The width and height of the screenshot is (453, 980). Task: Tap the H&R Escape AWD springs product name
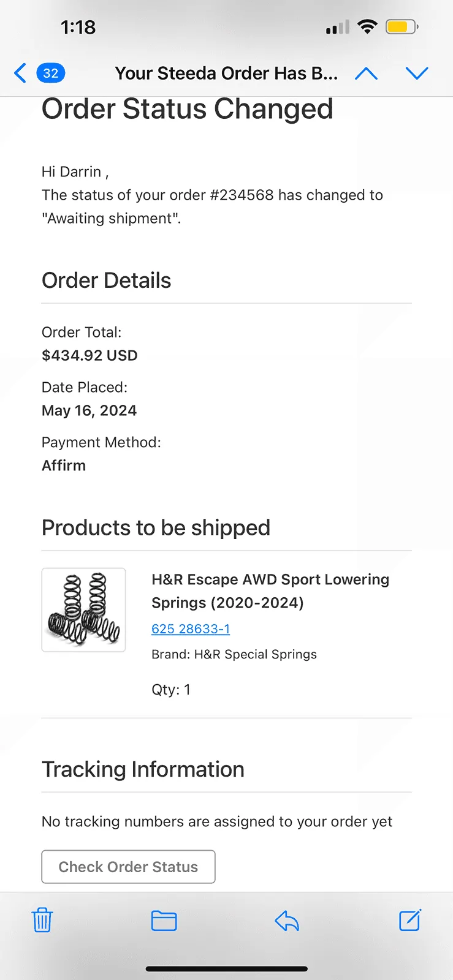point(270,591)
